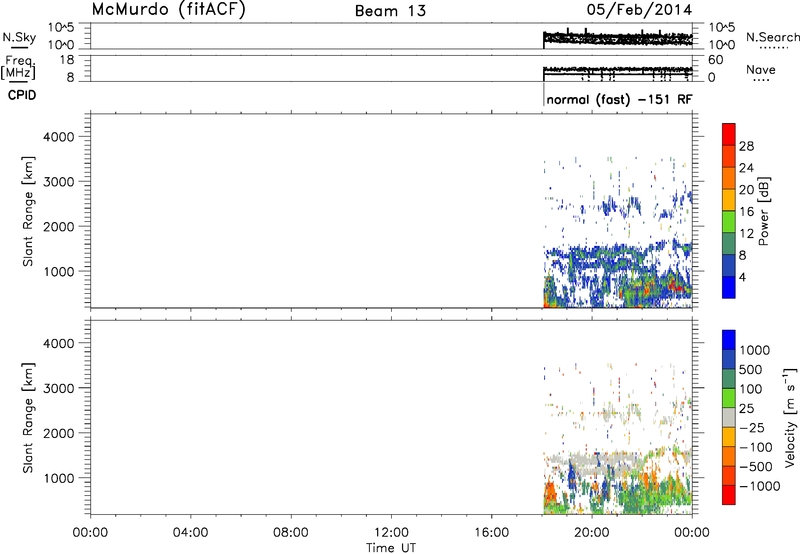
Task: Click the 4 value on Power color bar
Action: point(742,277)
